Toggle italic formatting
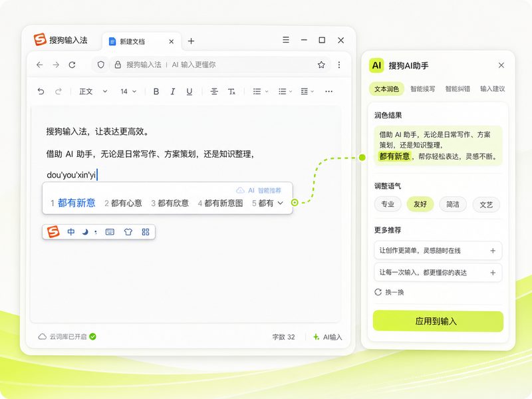The width and height of the screenshot is (532, 399). click(x=173, y=91)
